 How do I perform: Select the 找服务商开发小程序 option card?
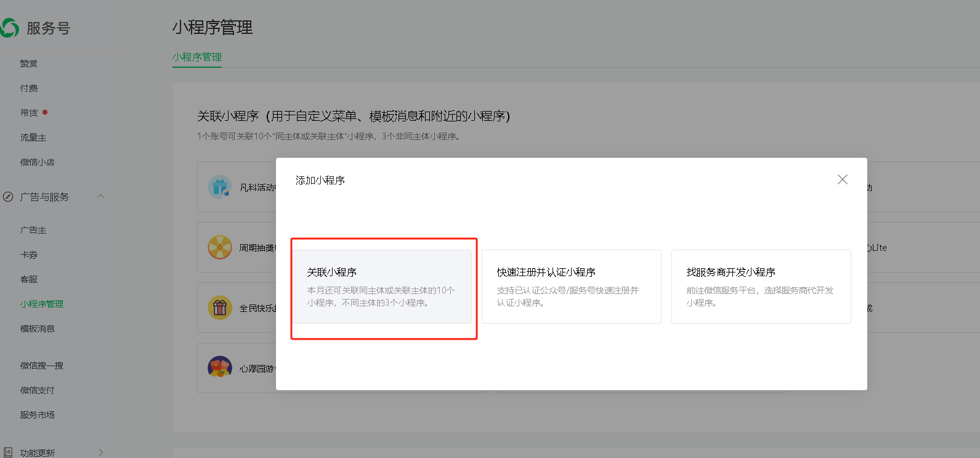pyautogui.click(x=761, y=287)
